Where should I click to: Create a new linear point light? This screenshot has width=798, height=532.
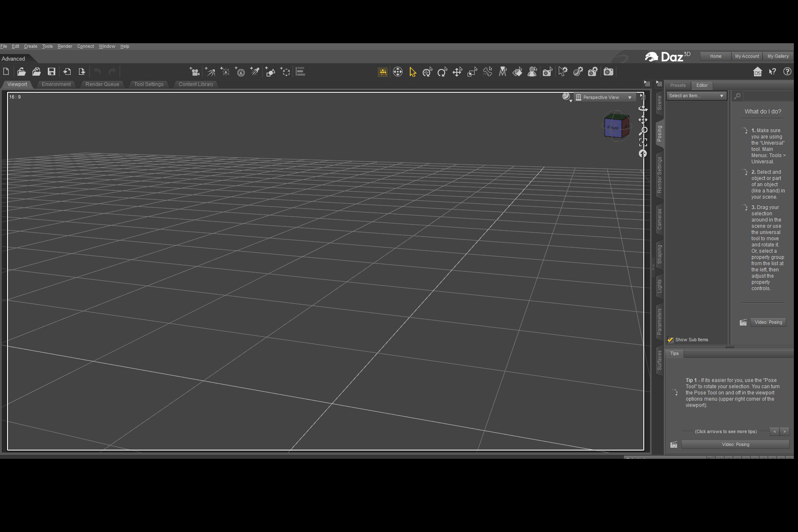(x=240, y=72)
